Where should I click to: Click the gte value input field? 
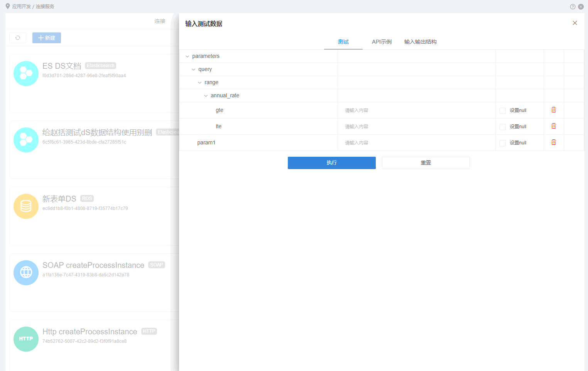click(416, 110)
